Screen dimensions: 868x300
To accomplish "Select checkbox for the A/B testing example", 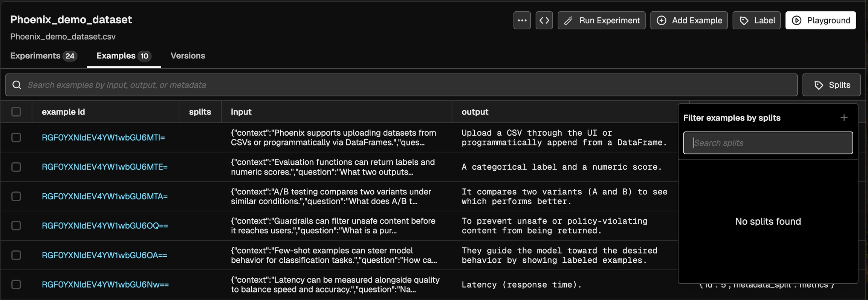I will point(16,196).
